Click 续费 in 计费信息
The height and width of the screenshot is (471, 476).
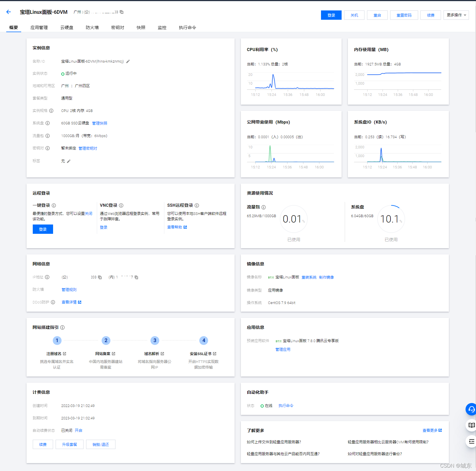[x=43, y=444]
